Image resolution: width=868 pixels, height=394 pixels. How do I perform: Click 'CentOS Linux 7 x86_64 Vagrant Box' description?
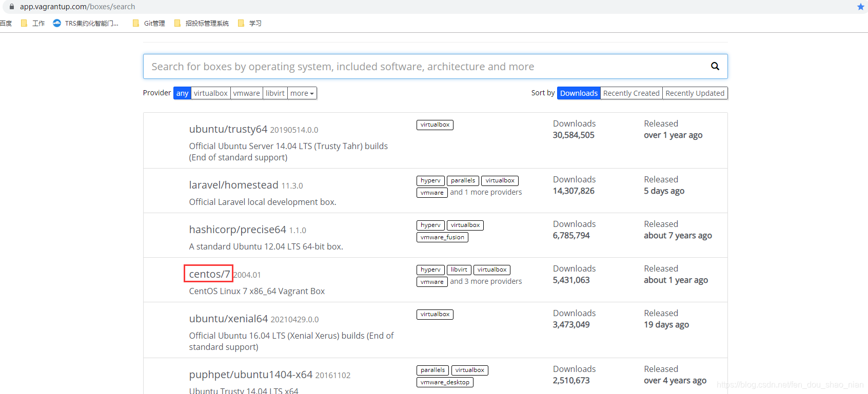(x=257, y=291)
